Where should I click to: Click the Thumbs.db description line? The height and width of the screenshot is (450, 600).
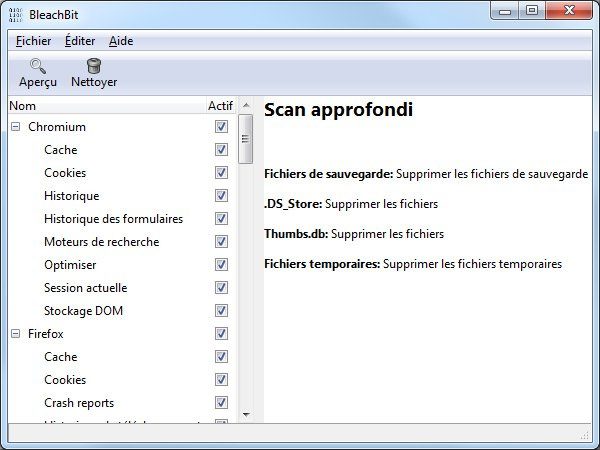354,234
